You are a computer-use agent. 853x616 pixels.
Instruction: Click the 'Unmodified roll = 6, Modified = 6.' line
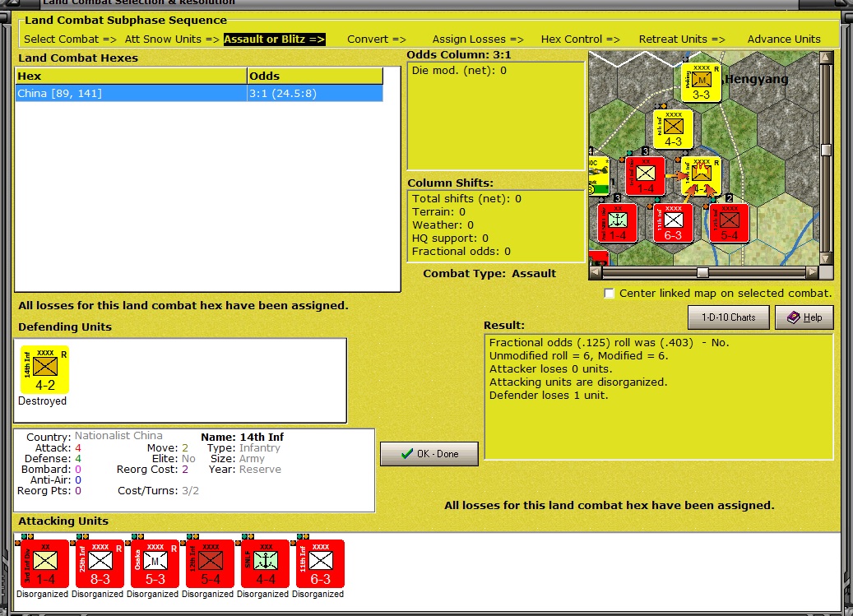point(579,356)
